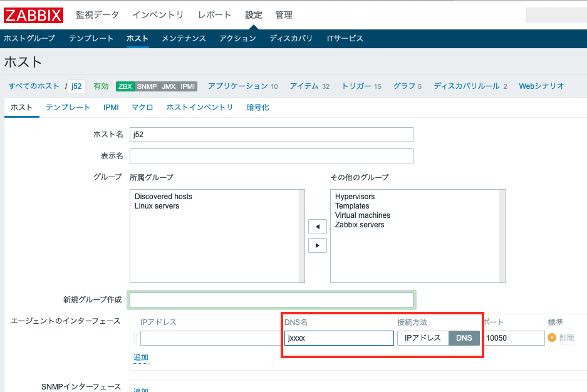587x392 pixels.
Task: Click the drag handle beside IP address field
Action: click(135, 338)
